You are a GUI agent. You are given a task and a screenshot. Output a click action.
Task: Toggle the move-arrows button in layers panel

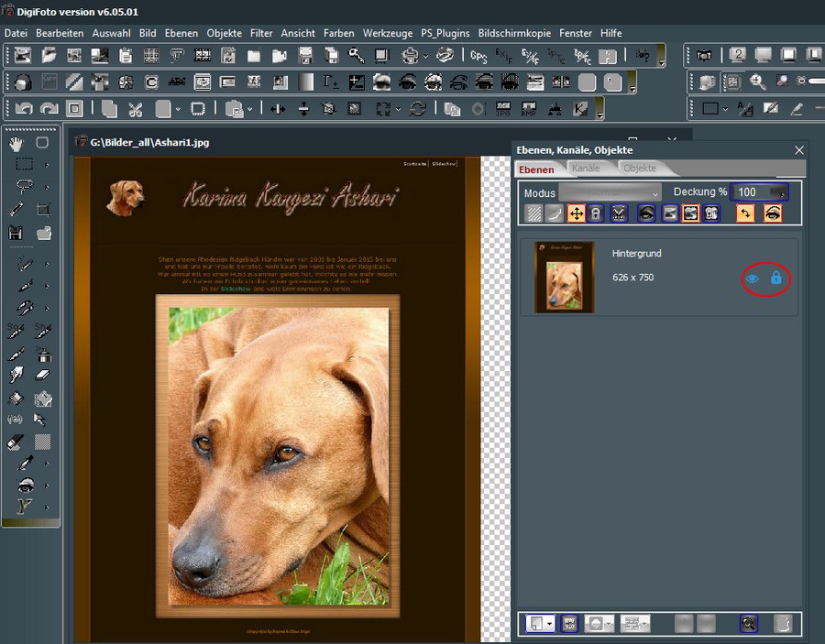(576, 213)
